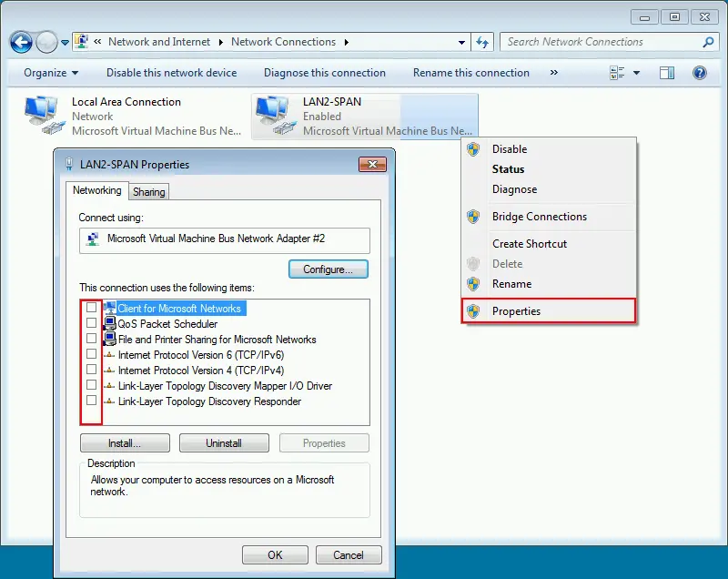Check Link-Layer Topology Discovery Responder checkbox
728x579 pixels.
pos(92,401)
